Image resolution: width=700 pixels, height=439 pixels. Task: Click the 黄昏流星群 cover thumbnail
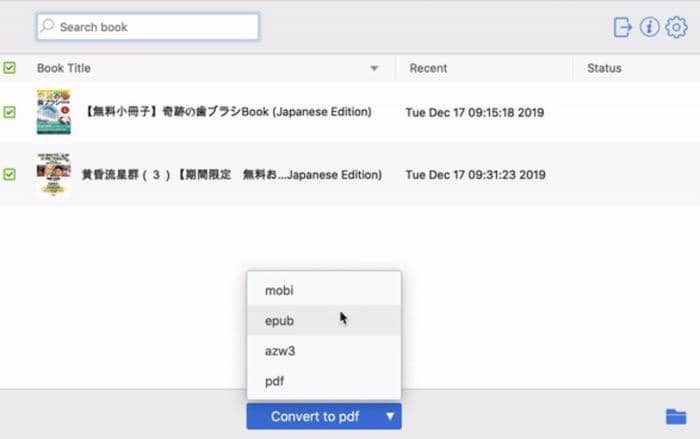[54, 174]
